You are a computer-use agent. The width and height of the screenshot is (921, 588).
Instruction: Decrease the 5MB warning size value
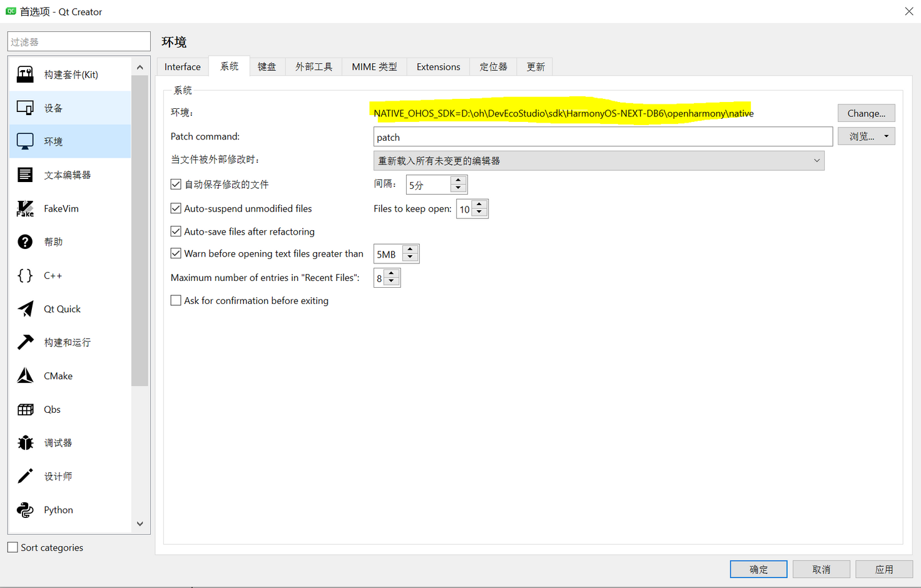click(x=410, y=257)
